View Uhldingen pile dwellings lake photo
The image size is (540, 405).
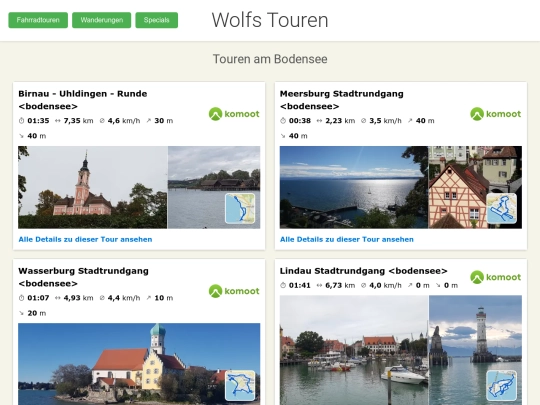214,187
